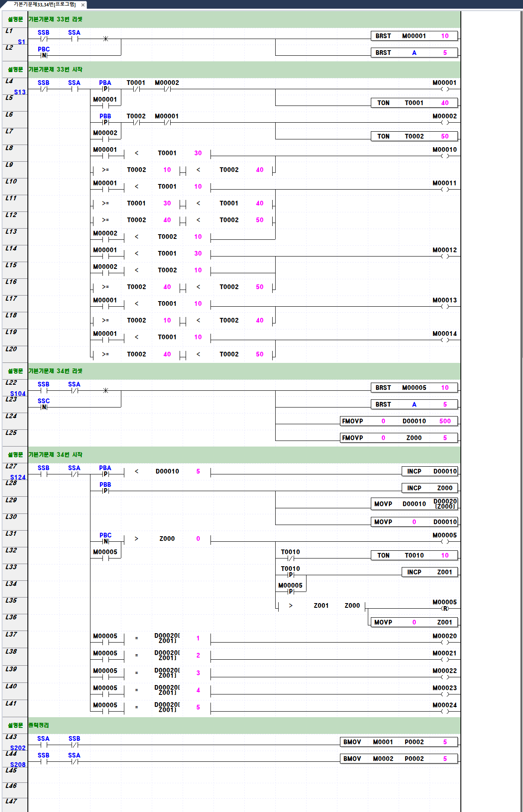Screen dimensions: 523x812
Task: Click the PBC falling-edge contact on L2
Action: (44, 55)
